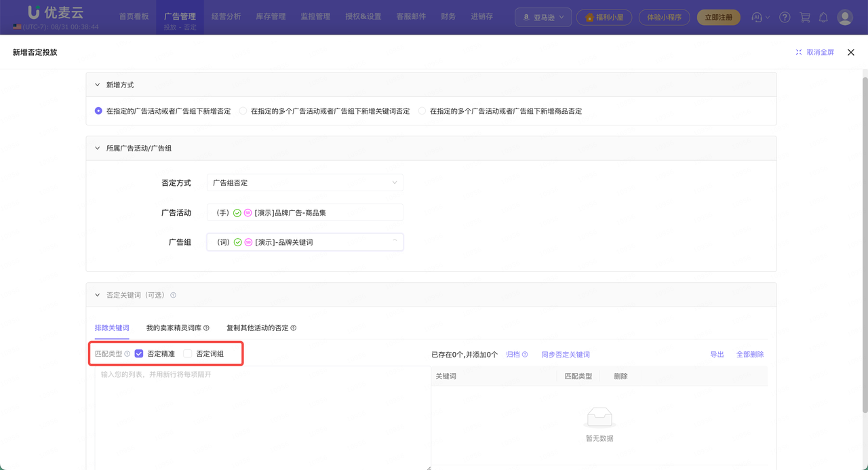Open 授权&设置 menu

(363, 16)
